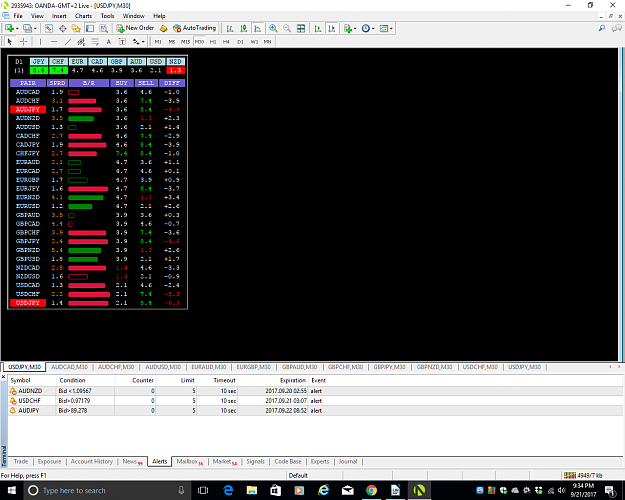Pick the trendline drawing tool
The width and height of the screenshot is (625, 500).
pyautogui.click(x=68, y=41)
